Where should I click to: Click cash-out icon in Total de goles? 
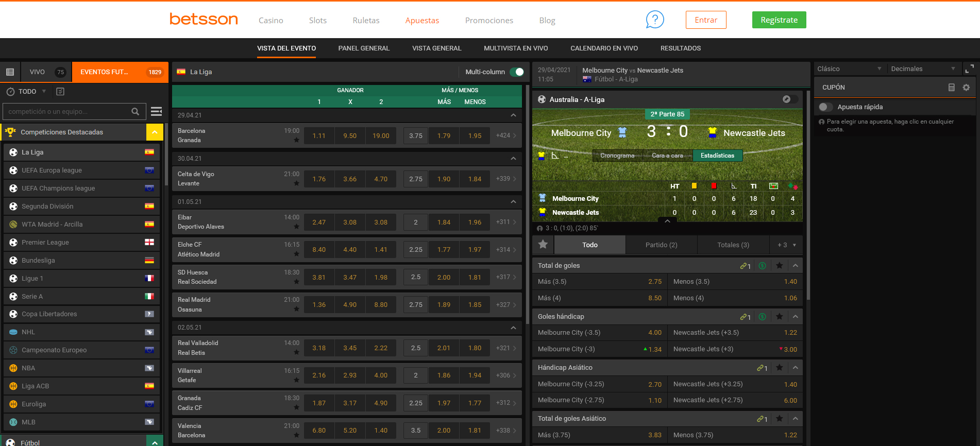point(763,266)
